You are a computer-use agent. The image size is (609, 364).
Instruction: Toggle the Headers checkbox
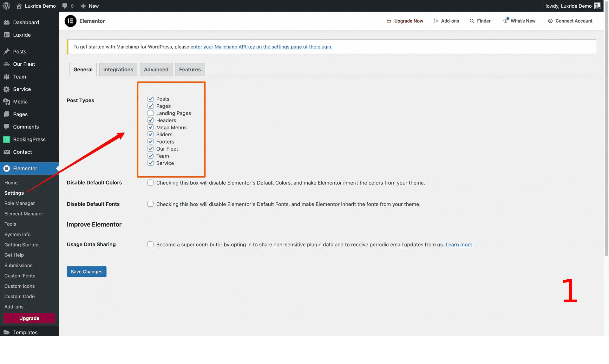pos(151,120)
